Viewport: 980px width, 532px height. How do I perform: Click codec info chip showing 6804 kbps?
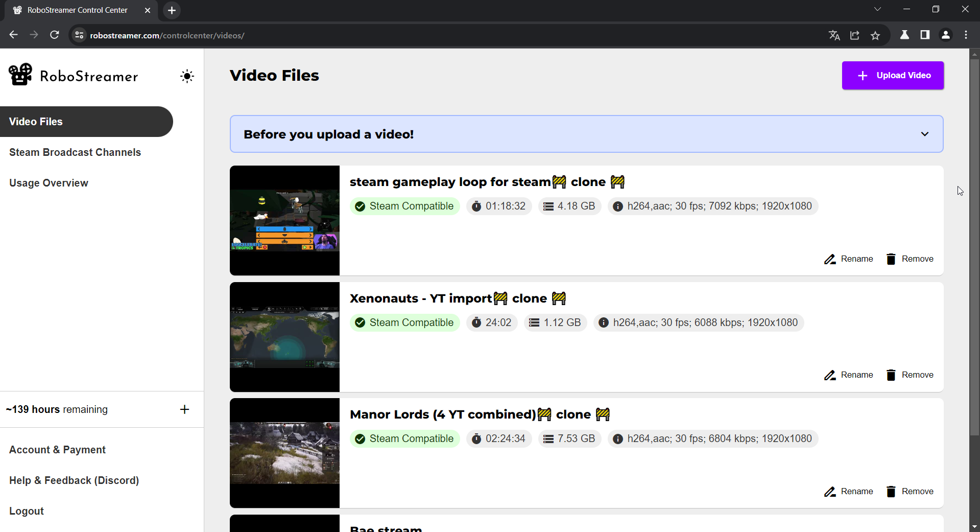point(713,438)
